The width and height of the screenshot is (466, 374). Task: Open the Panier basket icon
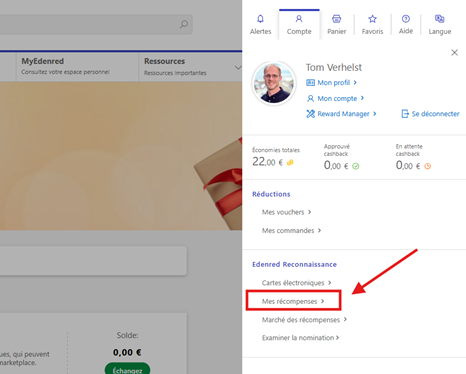pos(337,19)
